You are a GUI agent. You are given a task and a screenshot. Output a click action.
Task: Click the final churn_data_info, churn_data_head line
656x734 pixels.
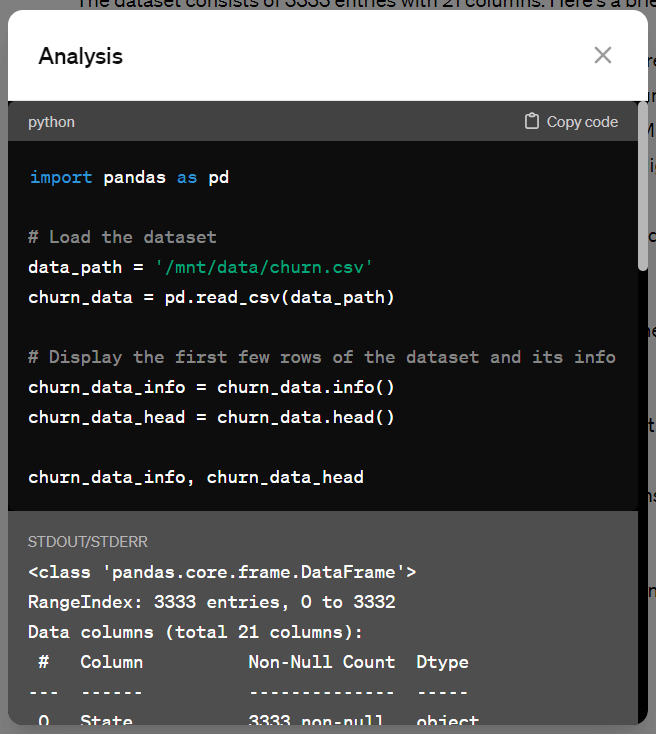point(195,477)
